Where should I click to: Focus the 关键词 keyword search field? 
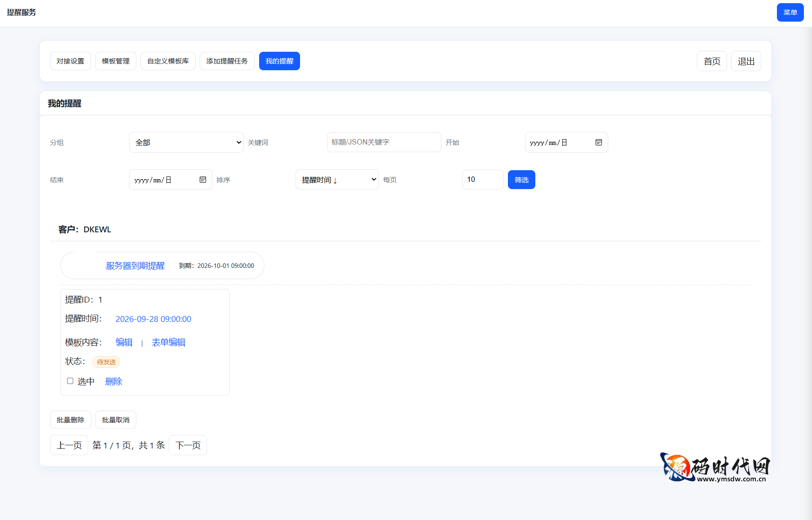(x=383, y=142)
